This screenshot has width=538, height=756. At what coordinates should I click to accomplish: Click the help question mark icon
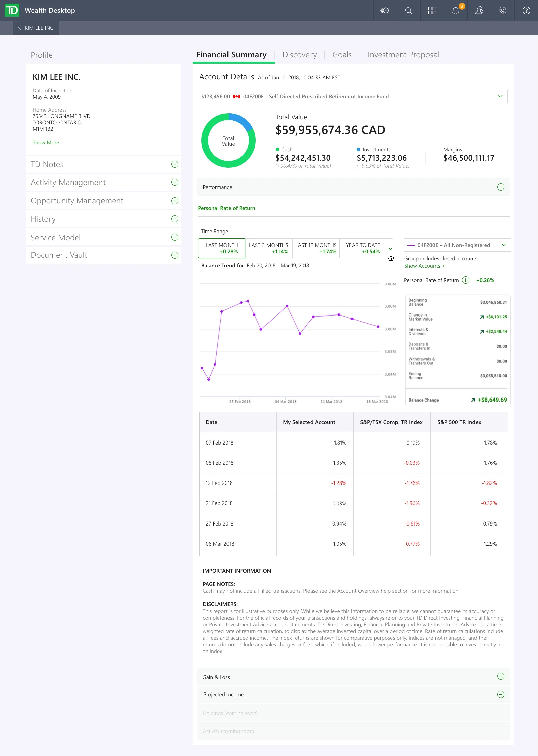pyautogui.click(x=526, y=11)
